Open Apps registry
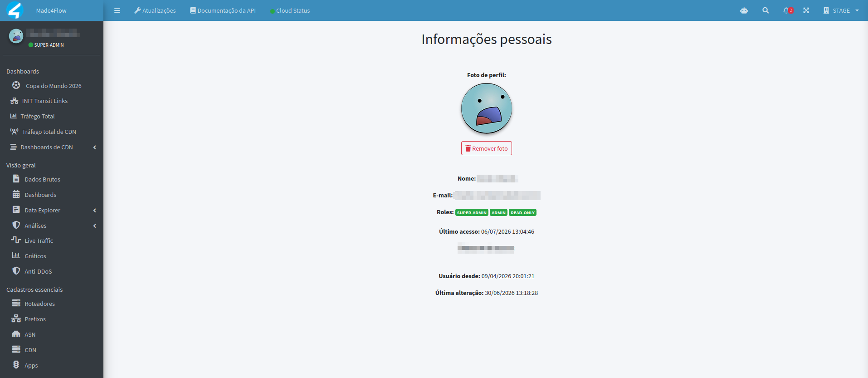868x378 pixels. 31,365
